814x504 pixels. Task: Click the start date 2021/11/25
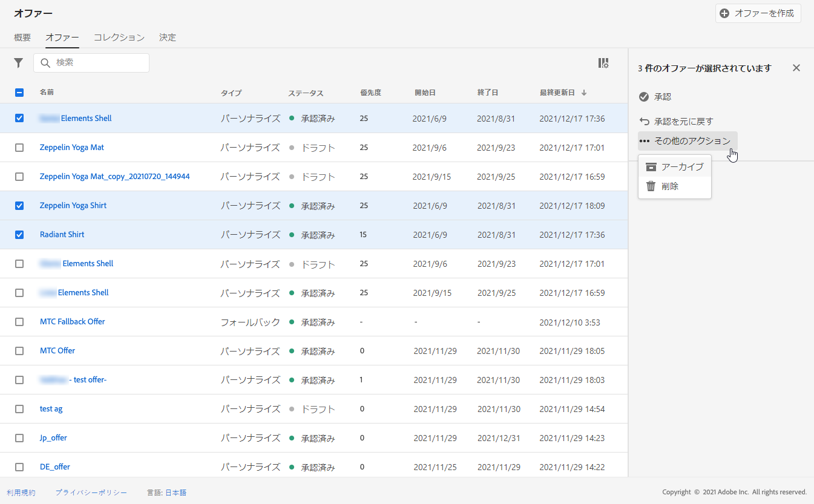point(436,467)
